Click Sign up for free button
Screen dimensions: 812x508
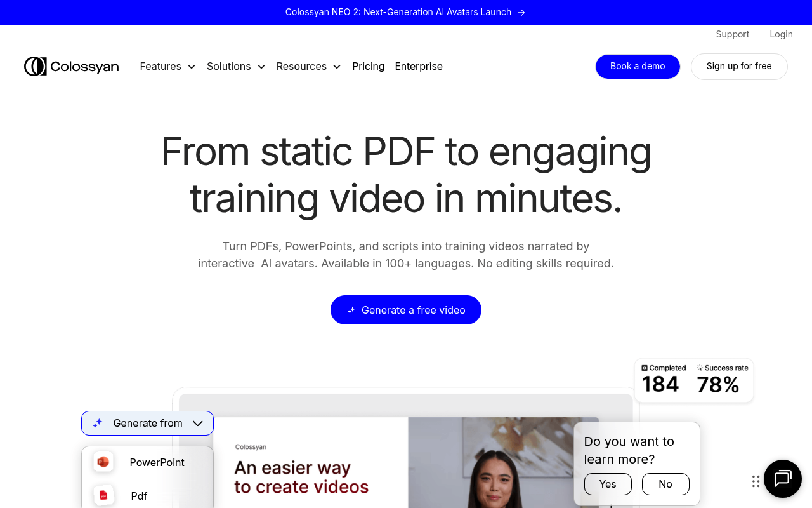pyautogui.click(x=738, y=67)
